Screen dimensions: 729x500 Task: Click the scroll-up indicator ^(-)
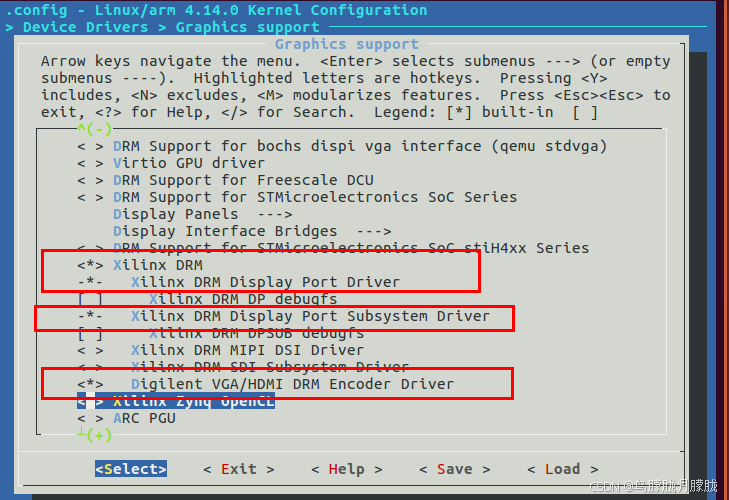click(x=94, y=129)
